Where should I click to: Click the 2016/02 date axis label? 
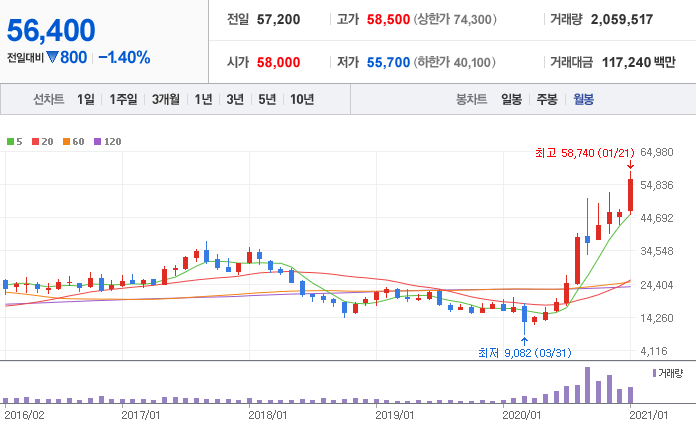click(x=24, y=415)
